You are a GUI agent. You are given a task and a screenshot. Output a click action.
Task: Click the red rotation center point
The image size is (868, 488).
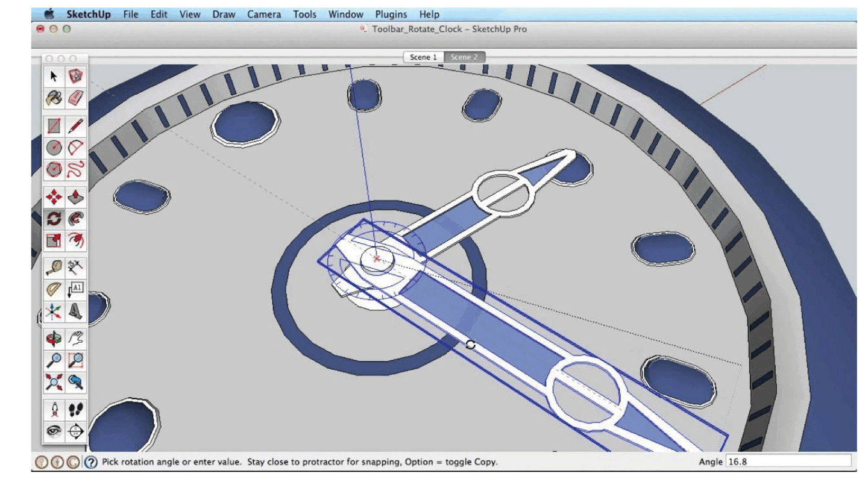[x=377, y=258]
